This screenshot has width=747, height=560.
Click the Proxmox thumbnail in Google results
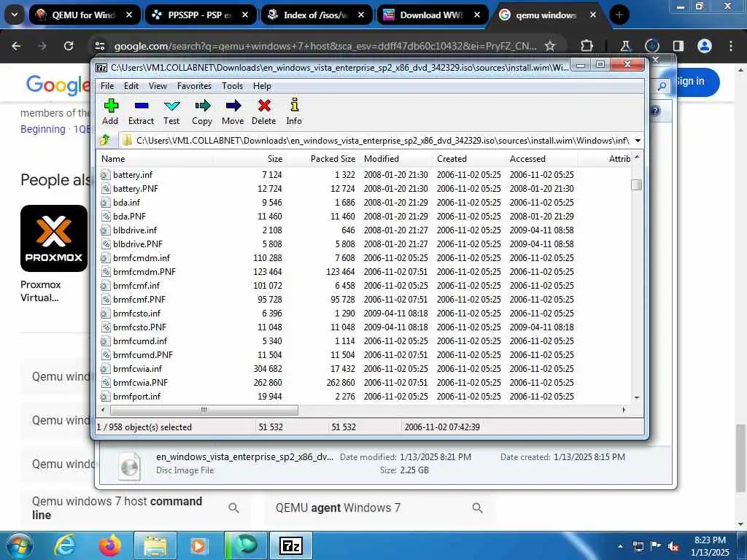[54, 238]
